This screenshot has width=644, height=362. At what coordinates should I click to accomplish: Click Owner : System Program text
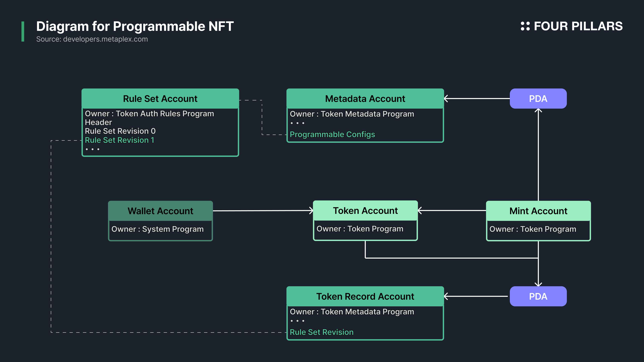157,229
